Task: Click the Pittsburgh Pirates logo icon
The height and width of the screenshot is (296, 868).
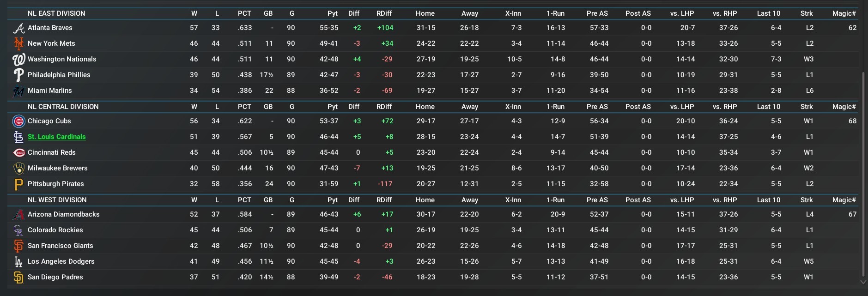Action: [x=18, y=184]
